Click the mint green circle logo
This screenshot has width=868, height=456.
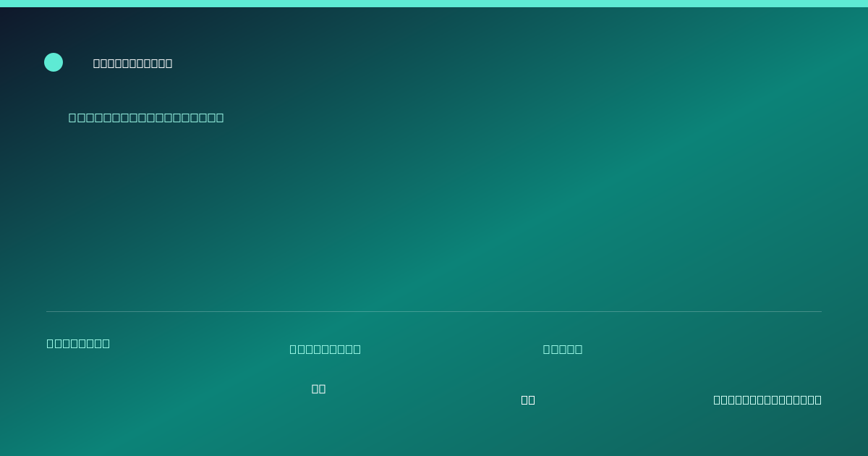click(x=54, y=62)
